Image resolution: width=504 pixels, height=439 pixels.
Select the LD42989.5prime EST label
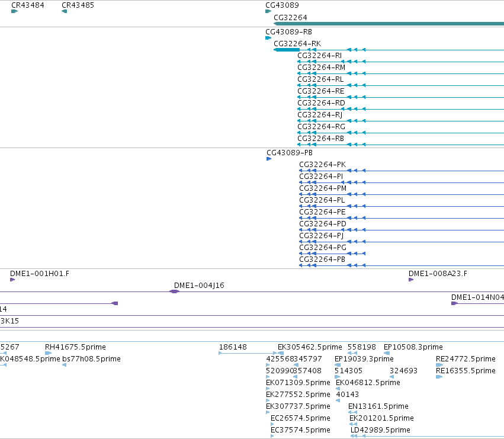pos(380,430)
